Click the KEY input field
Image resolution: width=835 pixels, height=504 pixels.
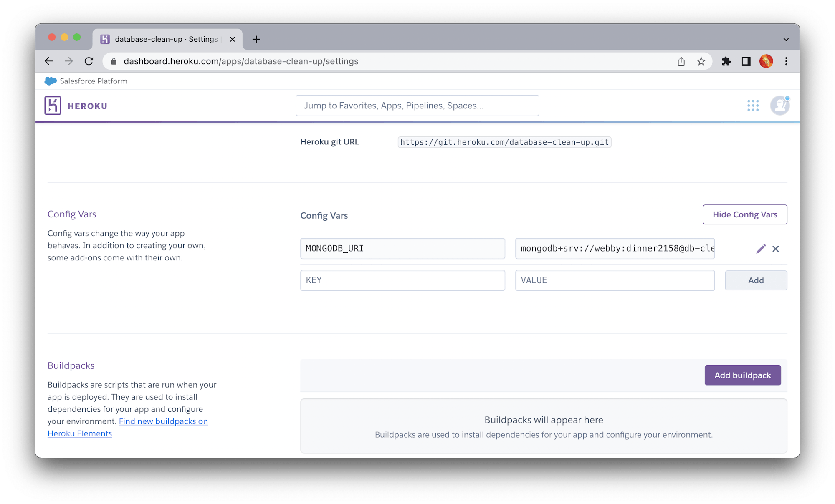click(402, 280)
